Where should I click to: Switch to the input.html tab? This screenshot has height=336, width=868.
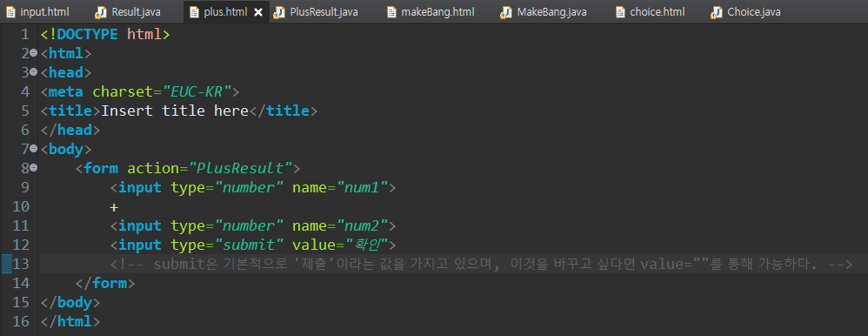pos(37,11)
